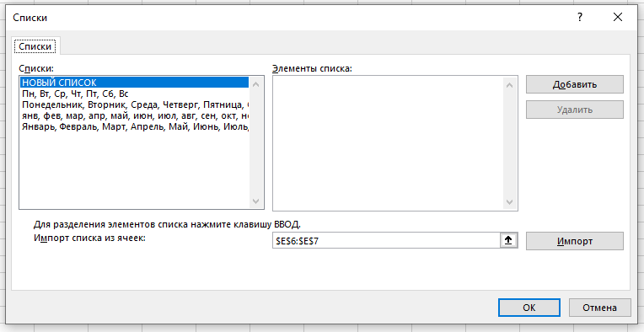Select the янв, фев, мар list entry
The image size is (644, 332).
point(135,115)
